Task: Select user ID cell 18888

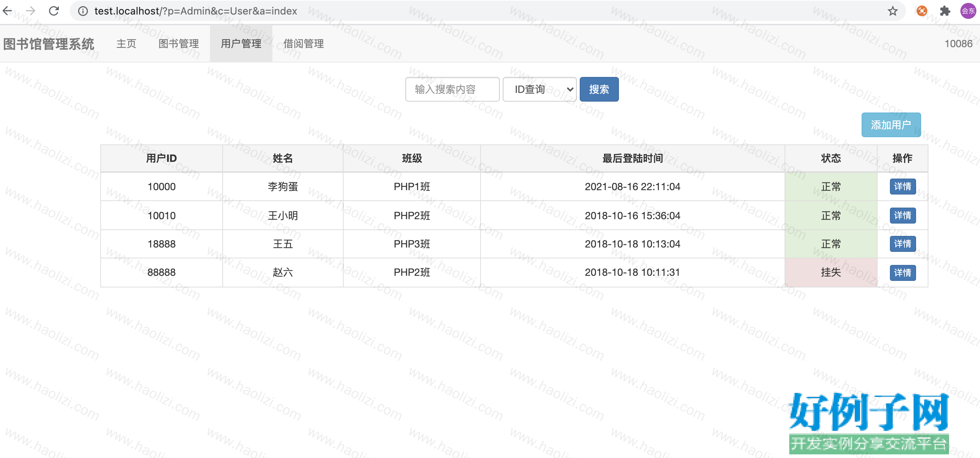Action: click(162, 244)
